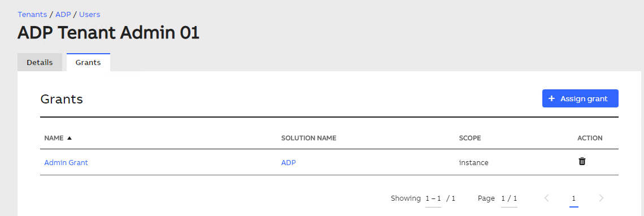Screen dimensions: 644x216
Task: Navigate to Users via breadcrumb
Action: tap(89, 14)
